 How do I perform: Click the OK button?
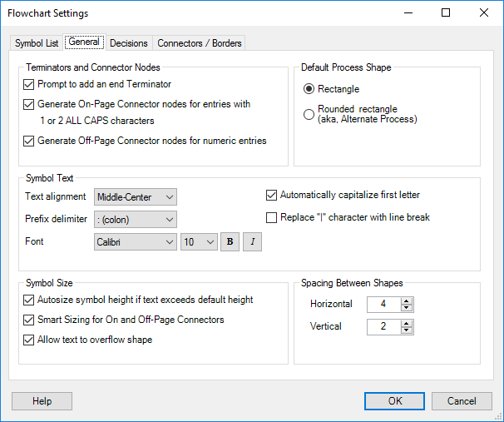coord(394,401)
